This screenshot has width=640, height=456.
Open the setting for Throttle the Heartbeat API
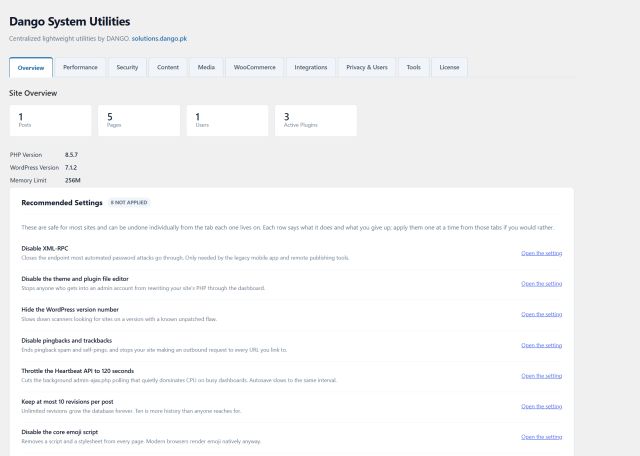click(542, 376)
